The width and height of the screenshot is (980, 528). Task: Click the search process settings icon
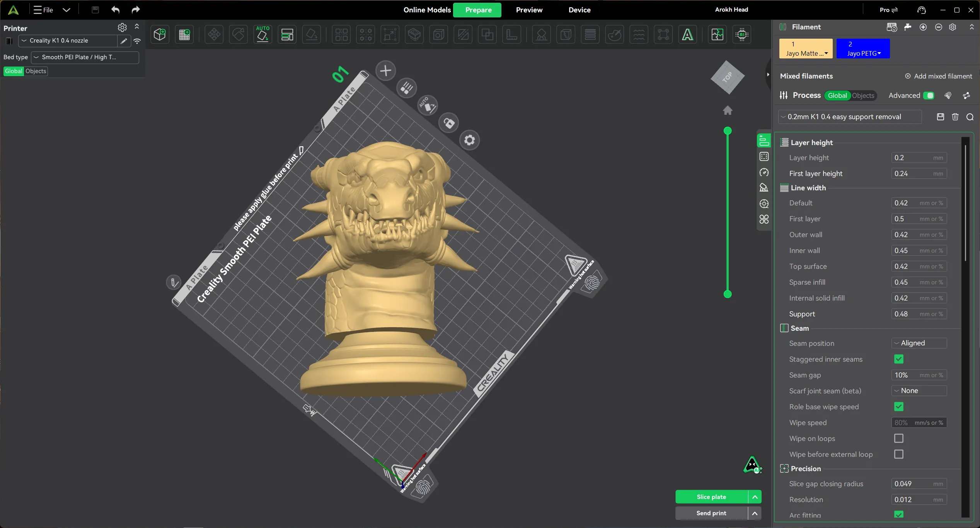coord(970,117)
